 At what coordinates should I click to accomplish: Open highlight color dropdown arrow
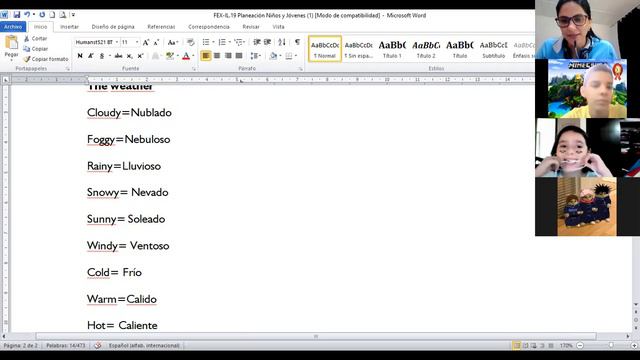pyautogui.click(x=178, y=56)
